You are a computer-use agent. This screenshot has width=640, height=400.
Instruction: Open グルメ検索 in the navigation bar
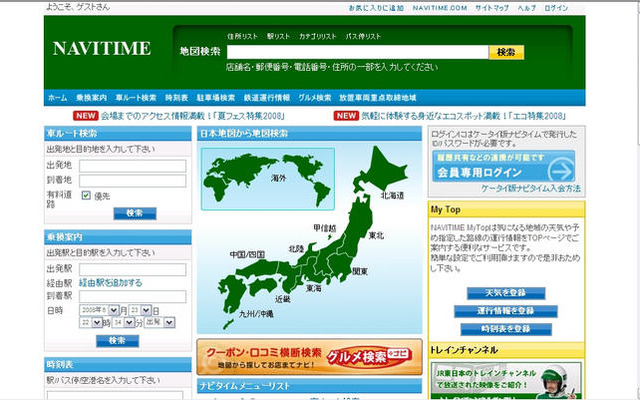315,98
